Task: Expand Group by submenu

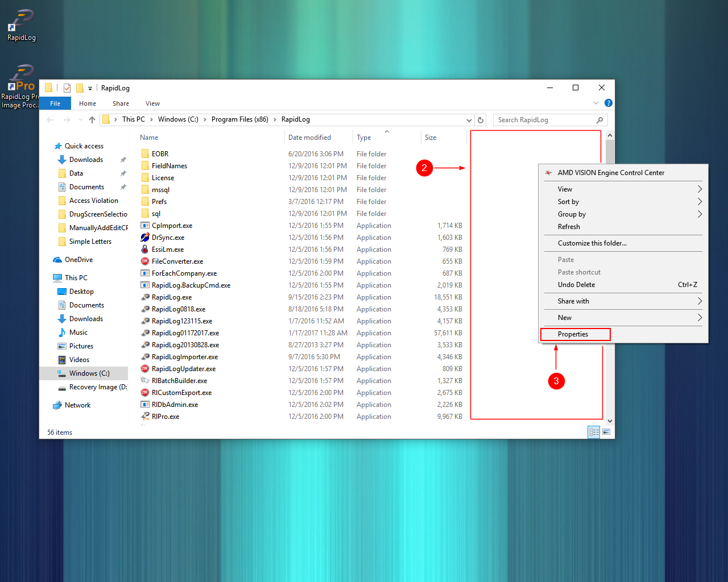Action: 700,214
